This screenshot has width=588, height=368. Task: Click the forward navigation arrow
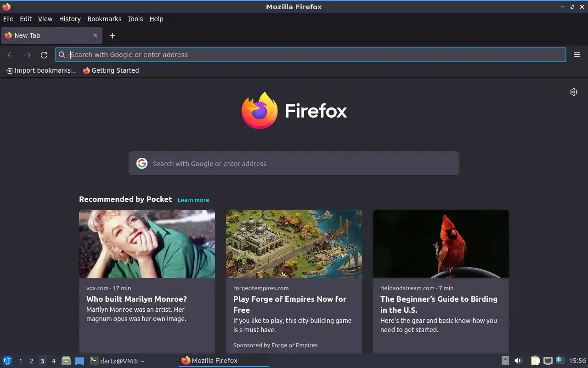(x=28, y=55)
